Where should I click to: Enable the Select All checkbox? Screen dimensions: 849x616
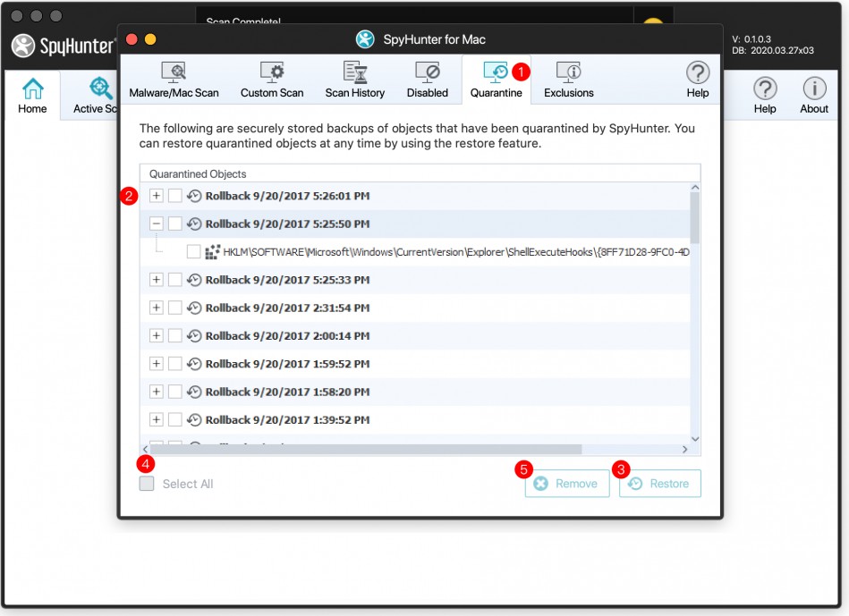[x=146, y=483]
